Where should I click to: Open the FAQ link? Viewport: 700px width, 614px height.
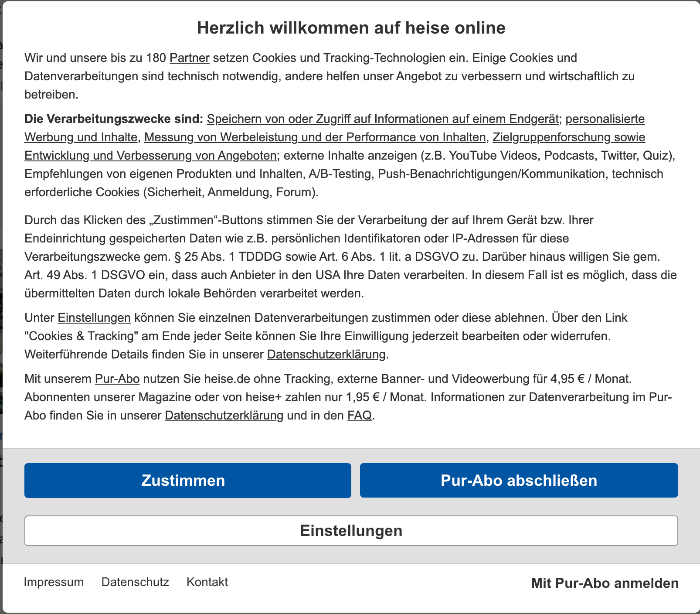(x=359, y=416)
